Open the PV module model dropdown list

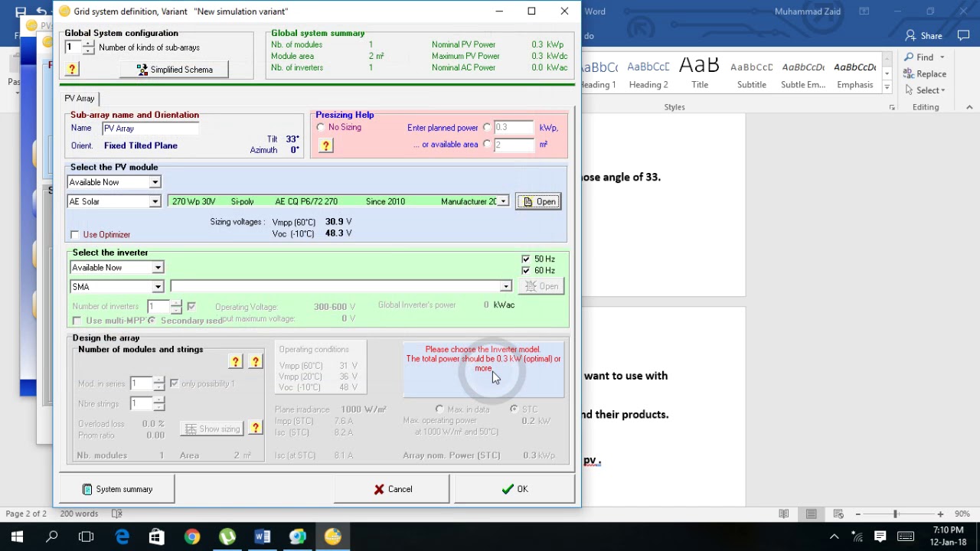(503, 201)
